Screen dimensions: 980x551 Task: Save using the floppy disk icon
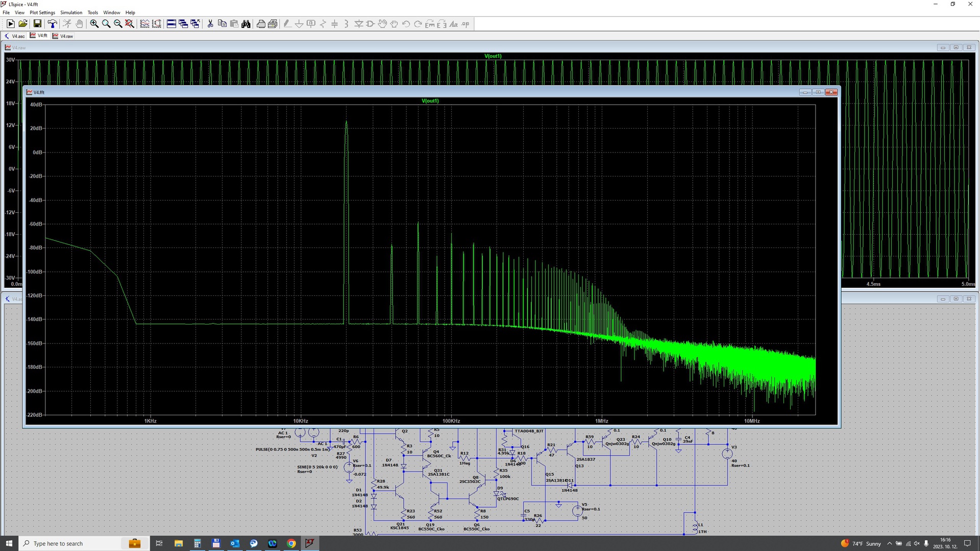(37, 24)
